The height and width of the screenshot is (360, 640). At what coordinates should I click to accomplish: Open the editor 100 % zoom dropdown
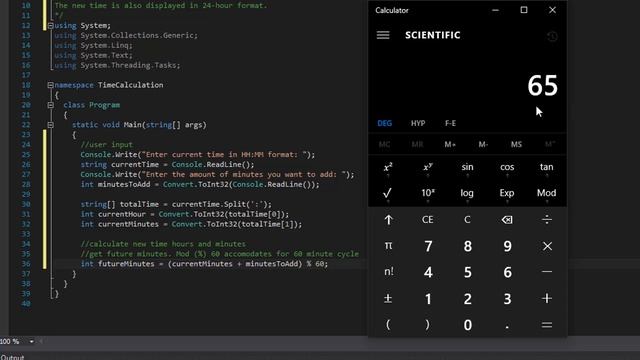[x=31, y=341]
